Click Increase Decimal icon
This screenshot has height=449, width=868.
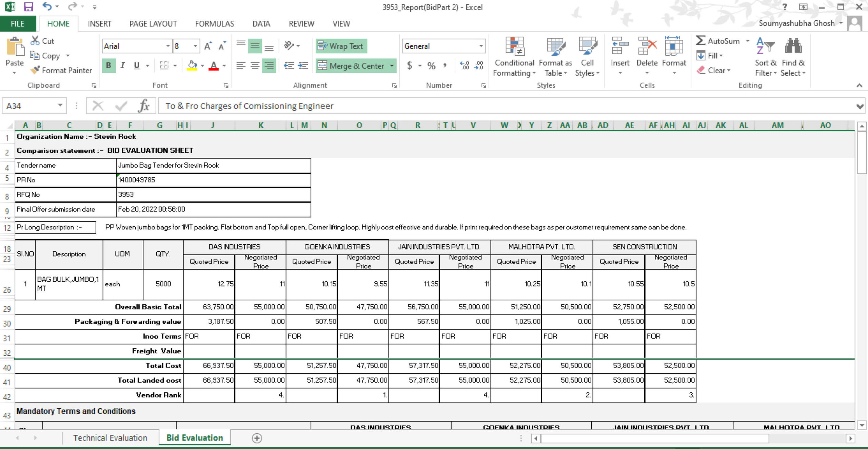click(x=464, y=66)
